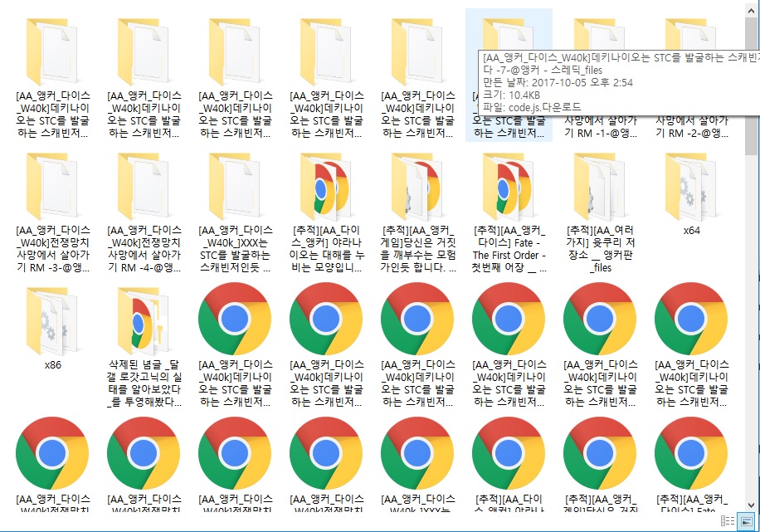Screen dimensions: 760x532
Task: Switch to large thumbnails view
Action: pyautogui.click(x=747, y=521)
